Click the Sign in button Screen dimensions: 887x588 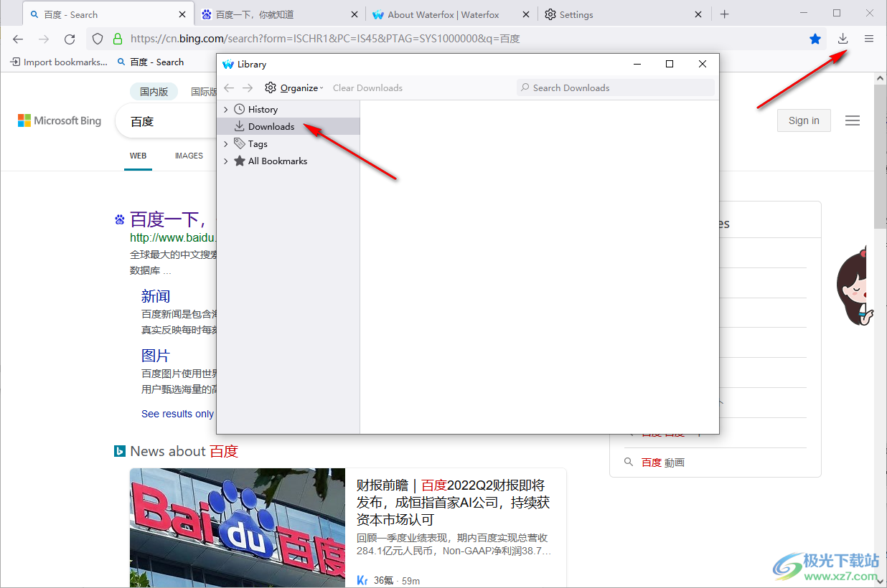[x=804, y=120]
